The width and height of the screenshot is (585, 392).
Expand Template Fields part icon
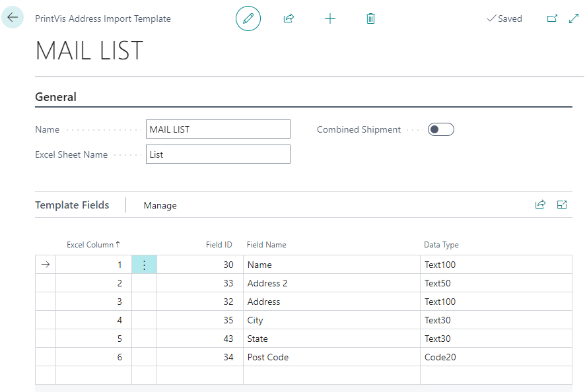(562, 205)
